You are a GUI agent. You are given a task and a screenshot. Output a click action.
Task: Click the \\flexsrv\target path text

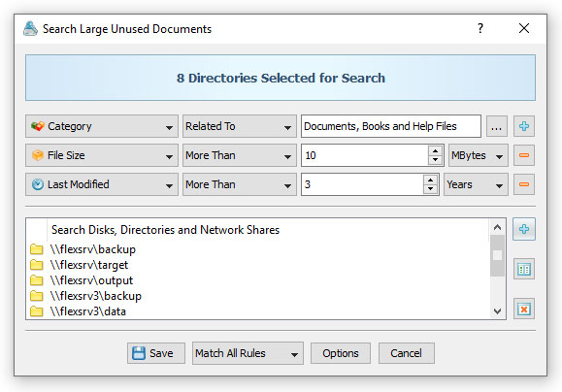click(x=89, y=265)
